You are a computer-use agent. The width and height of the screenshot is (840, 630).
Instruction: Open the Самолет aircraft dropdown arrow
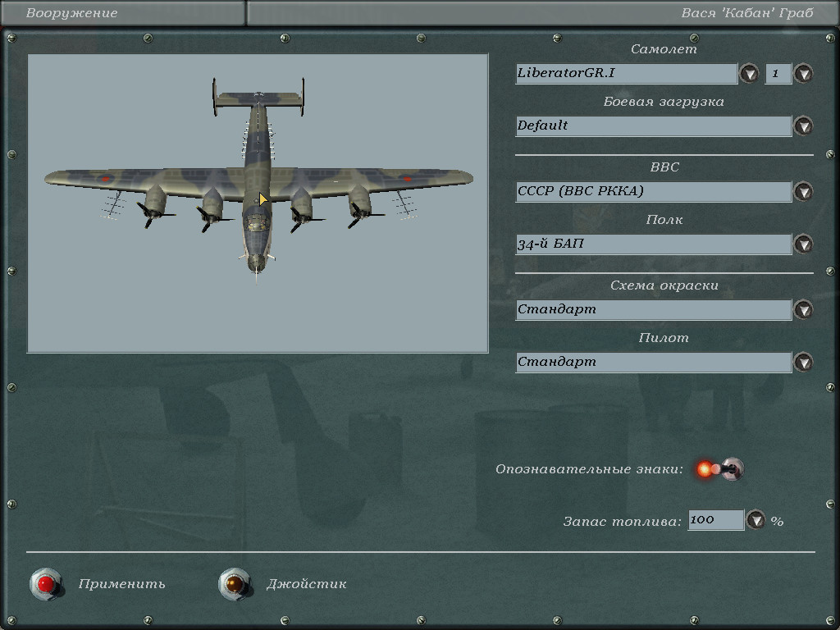coord(749,73)
